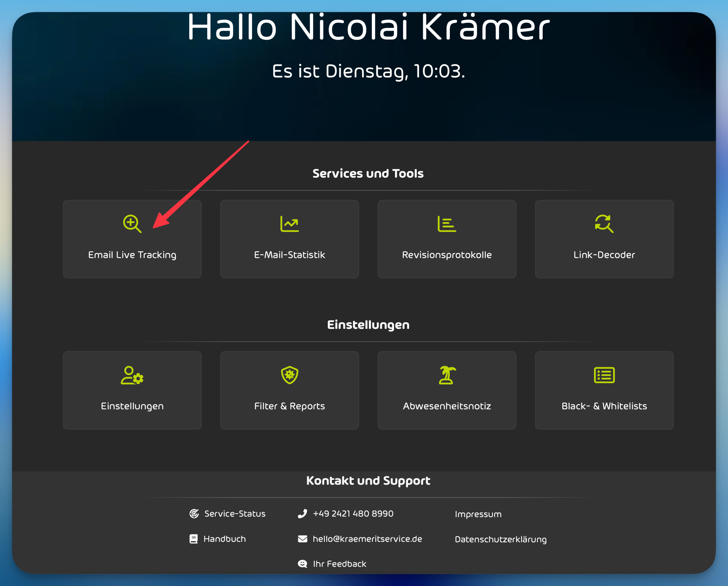Click the Abwesenheitsnotiz palm tree icon
This screenshot has width=728, height=586.
[x=447, y=375]
